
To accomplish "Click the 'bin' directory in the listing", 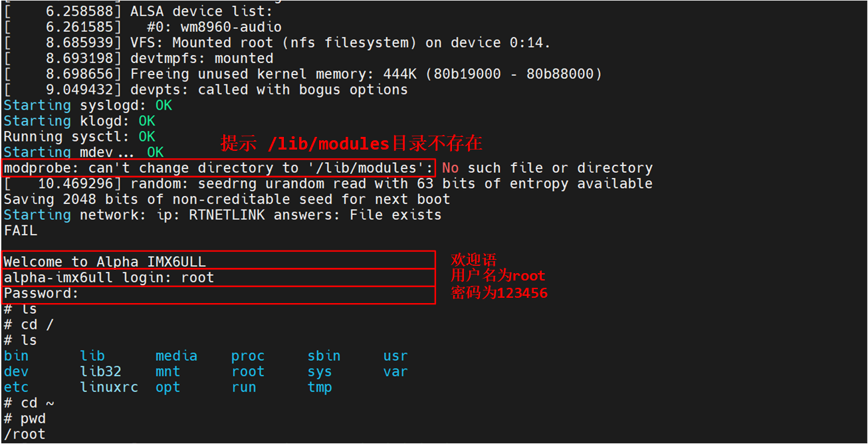I will [x=16, y=356].
